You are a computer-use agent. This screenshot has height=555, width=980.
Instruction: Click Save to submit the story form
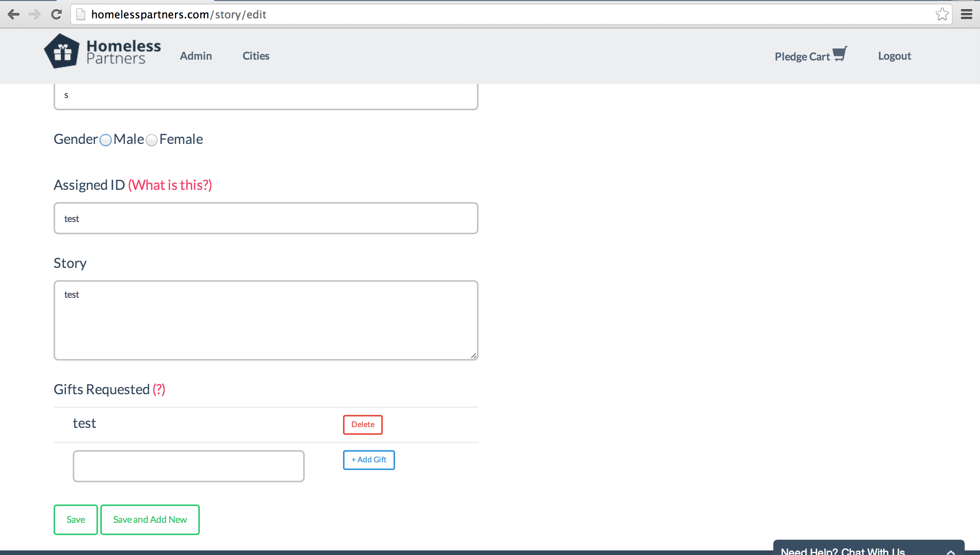pyautogui.click(x=75, y=519)
